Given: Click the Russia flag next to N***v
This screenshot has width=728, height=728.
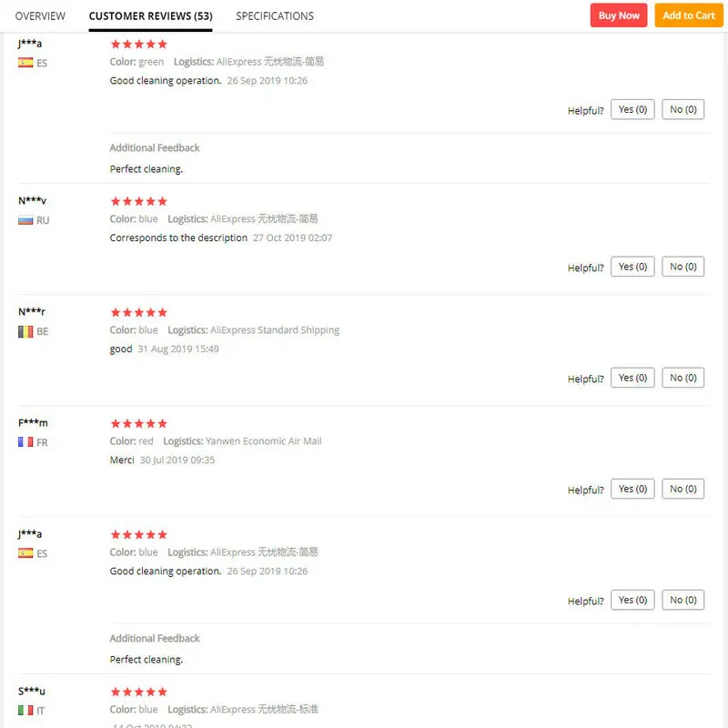Looking at the screenshot, I should pyautogui.click(x=25, y=220).
